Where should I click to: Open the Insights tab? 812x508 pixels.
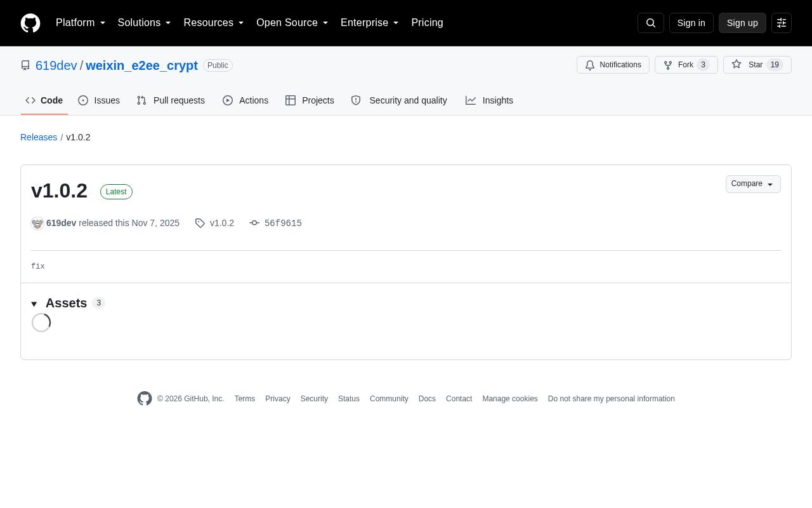pos(489,100)
